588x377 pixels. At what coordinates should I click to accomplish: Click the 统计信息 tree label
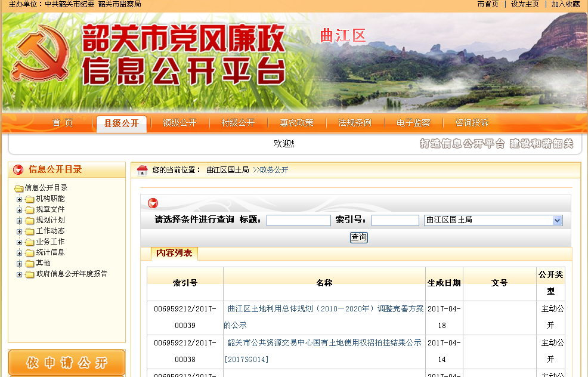50,252
